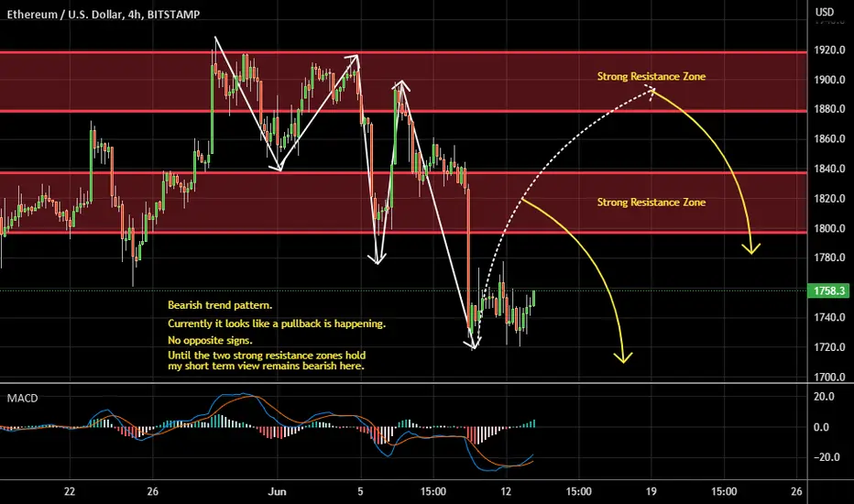Click the time axis label 12

click(506, 491)
